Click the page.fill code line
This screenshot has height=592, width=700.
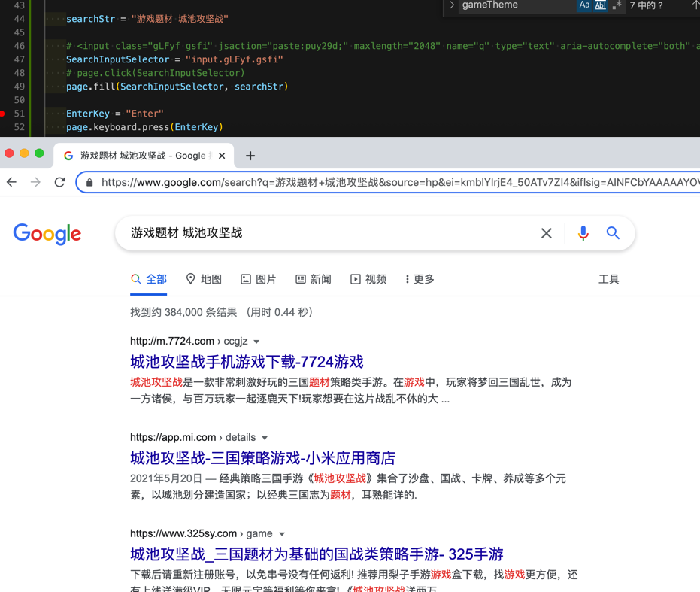177,87
